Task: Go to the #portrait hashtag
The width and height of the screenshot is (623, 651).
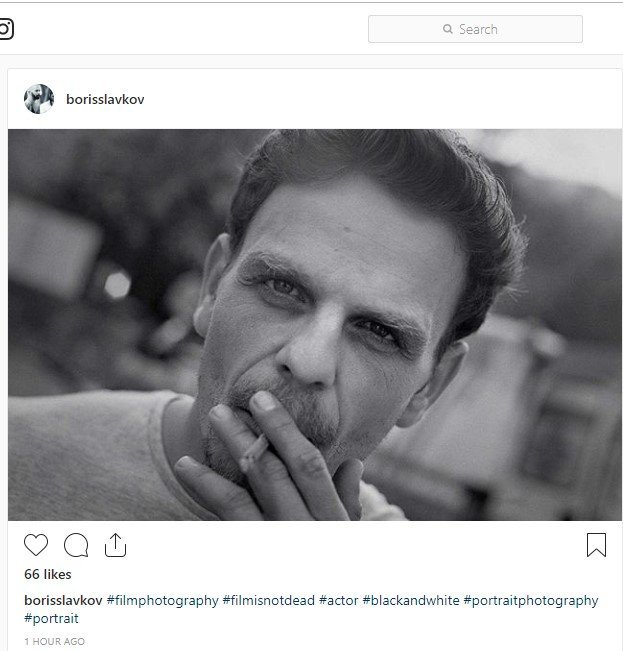Action: click(51, 619)
